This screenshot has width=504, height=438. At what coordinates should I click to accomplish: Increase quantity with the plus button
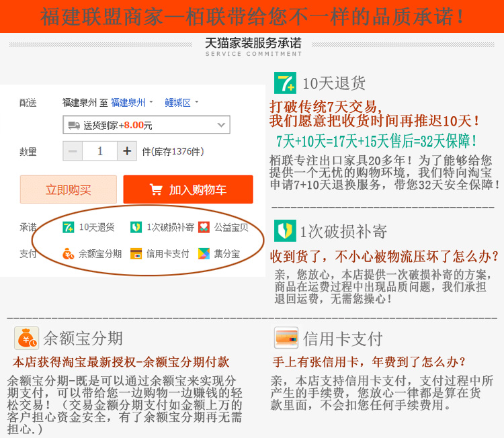pos(127,151)
